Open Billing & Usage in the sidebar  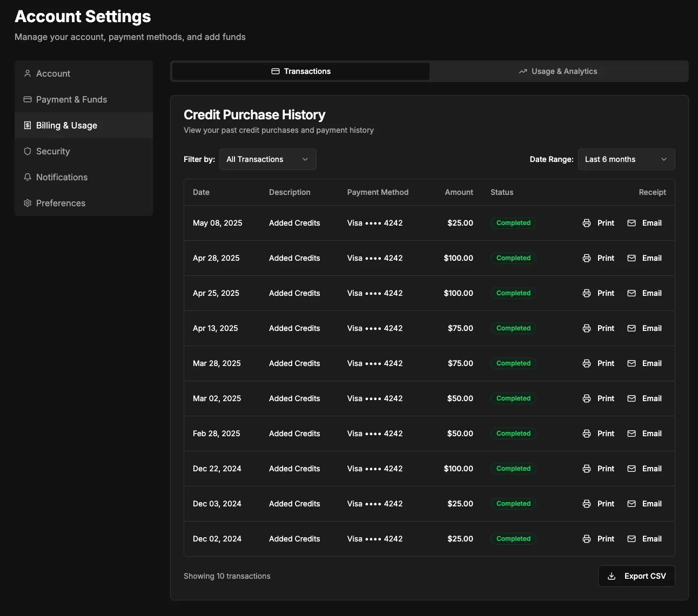66,125
